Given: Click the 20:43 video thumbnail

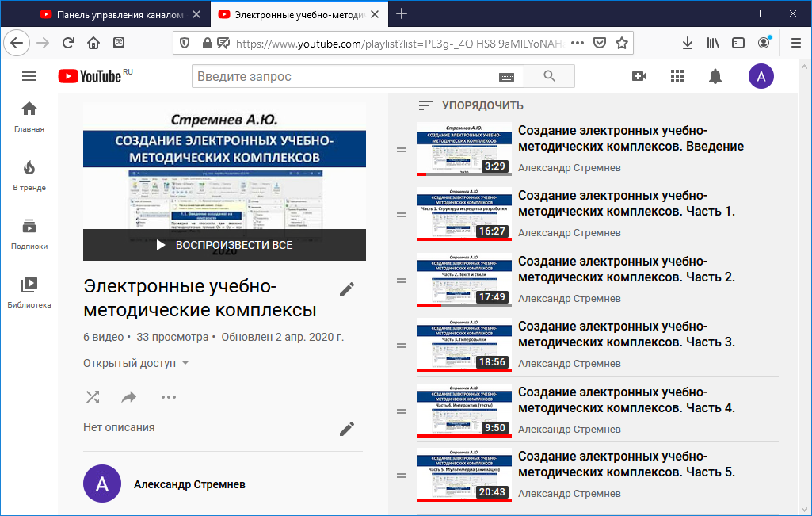Looking at the screenshot, I should click(x=464, y=475).
